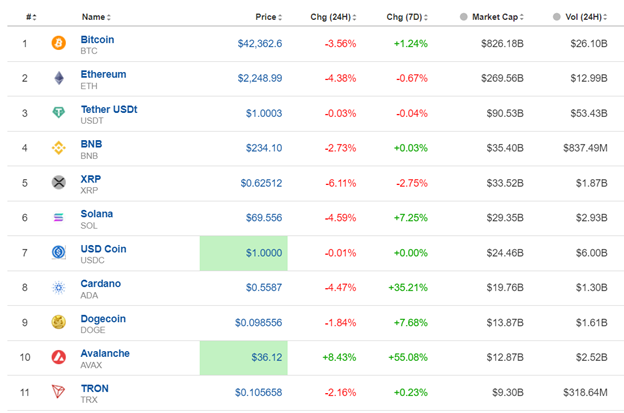Click the USD Coin logo icon

(x=58, y=252)
